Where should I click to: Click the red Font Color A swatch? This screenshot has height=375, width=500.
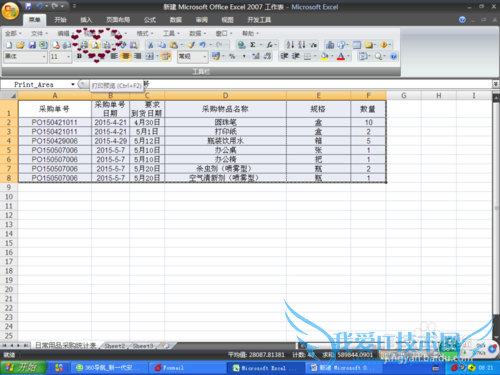click(x=341, y=56)
